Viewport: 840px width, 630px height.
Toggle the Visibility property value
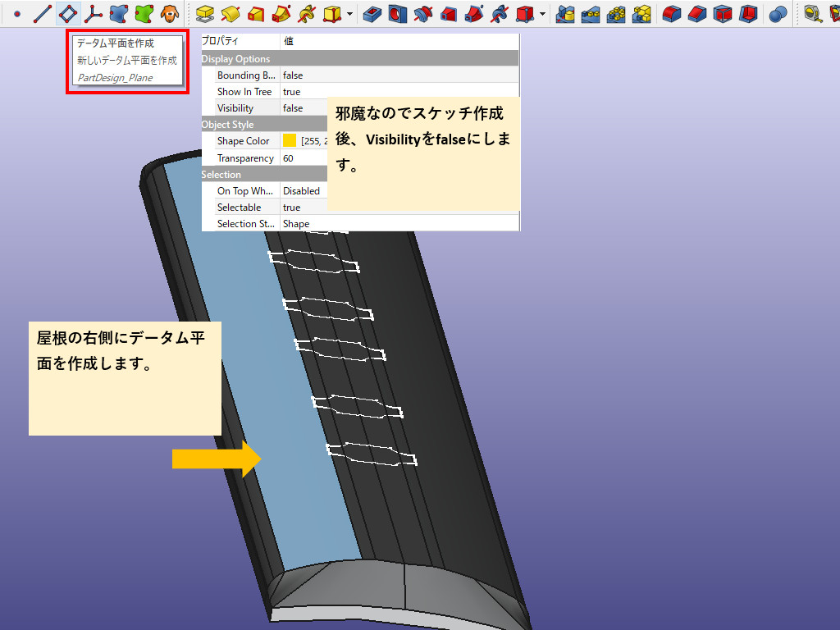tap(304, 108)
